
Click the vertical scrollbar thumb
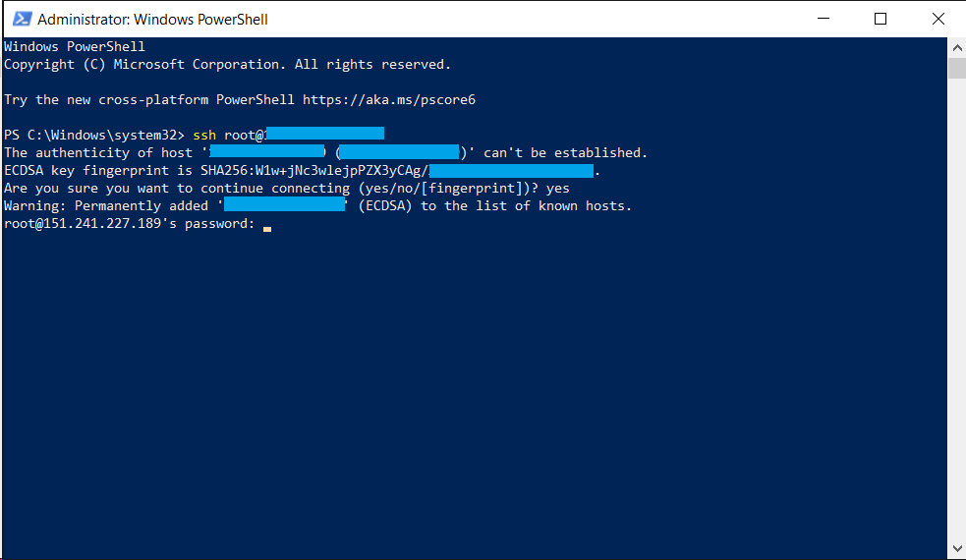pyautogui.click(x=956, y=68)
